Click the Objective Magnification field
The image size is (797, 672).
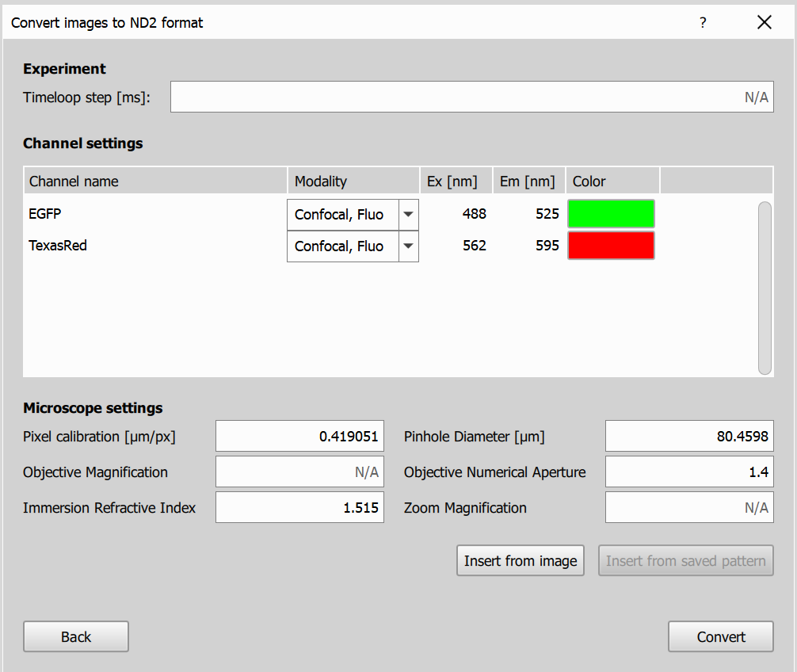point(299,472)
